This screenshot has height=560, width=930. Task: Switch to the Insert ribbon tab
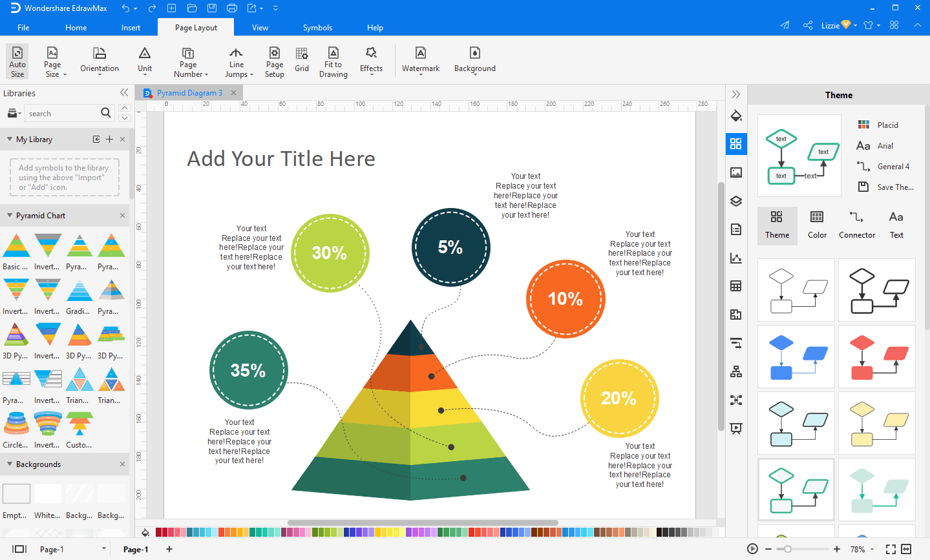[131, 28]
